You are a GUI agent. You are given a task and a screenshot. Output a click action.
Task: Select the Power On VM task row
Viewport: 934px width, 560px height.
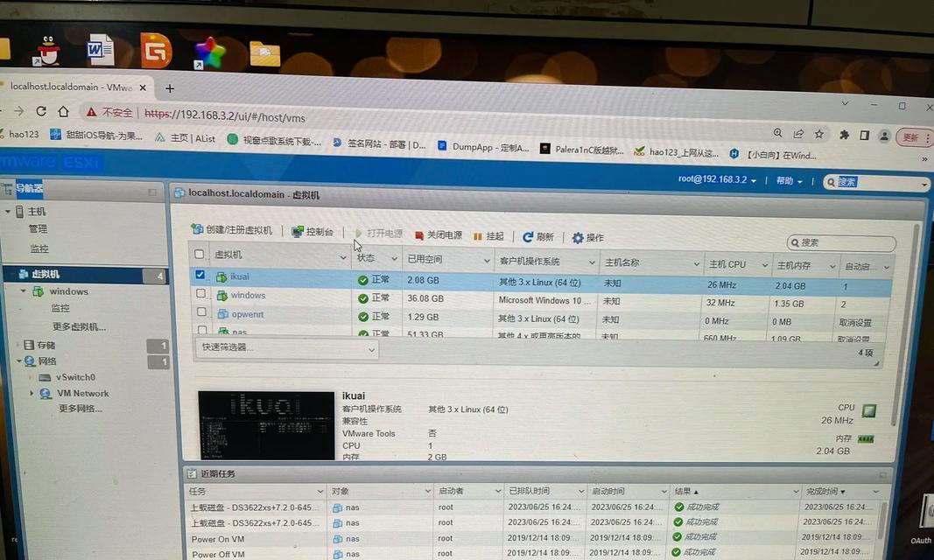533,538
